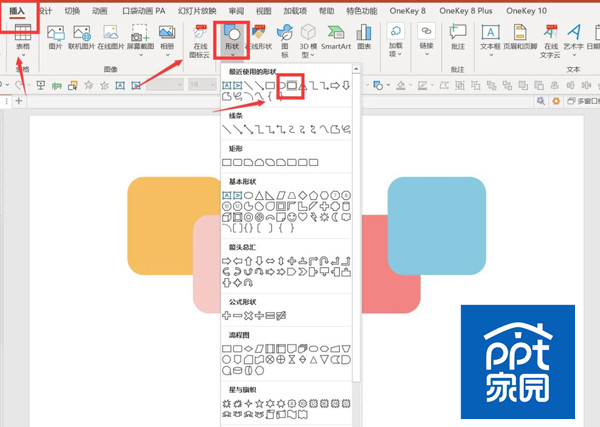The image size is (600, 427).
Task: Pick the first flowchart process shape
Action: pos(227,349)
